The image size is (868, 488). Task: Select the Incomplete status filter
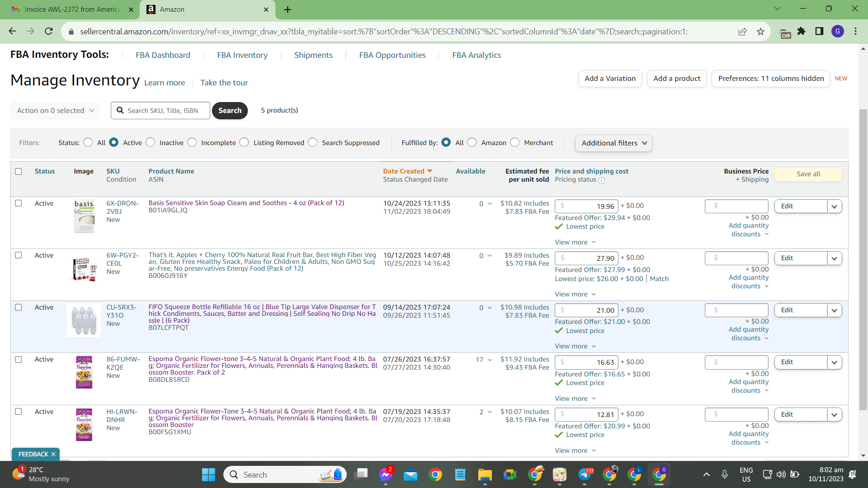click(192, 142)
